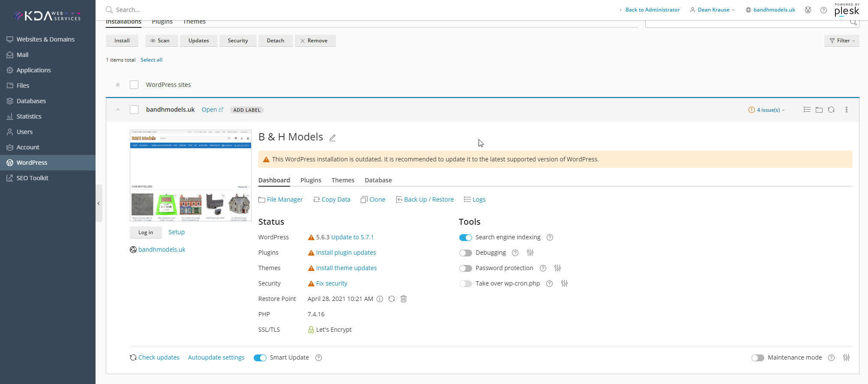The image size is (868, 384).
Task: Enable the Maintenance mode switch
Action: (x=758, y=358)
